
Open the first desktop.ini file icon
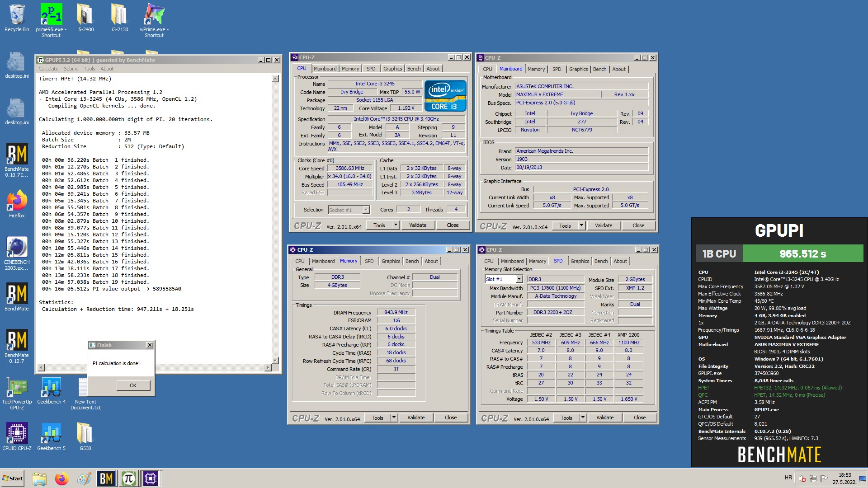coord(17,66)
